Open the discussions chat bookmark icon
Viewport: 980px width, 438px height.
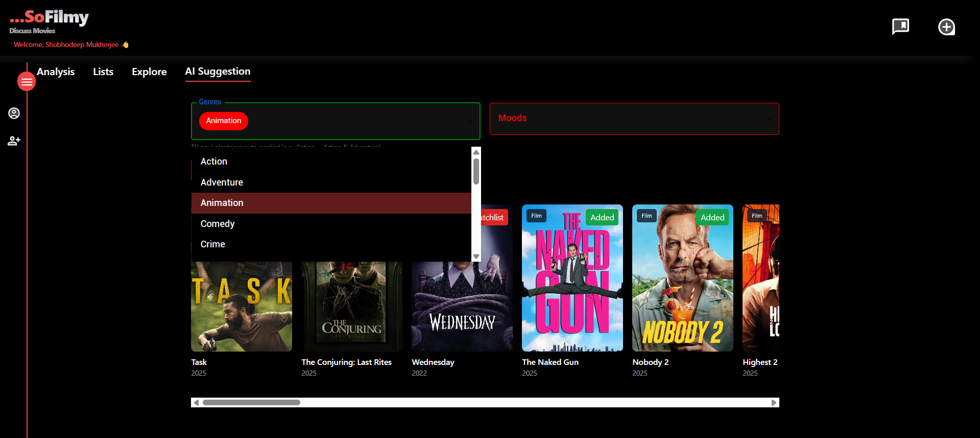[x=900, y=27]
